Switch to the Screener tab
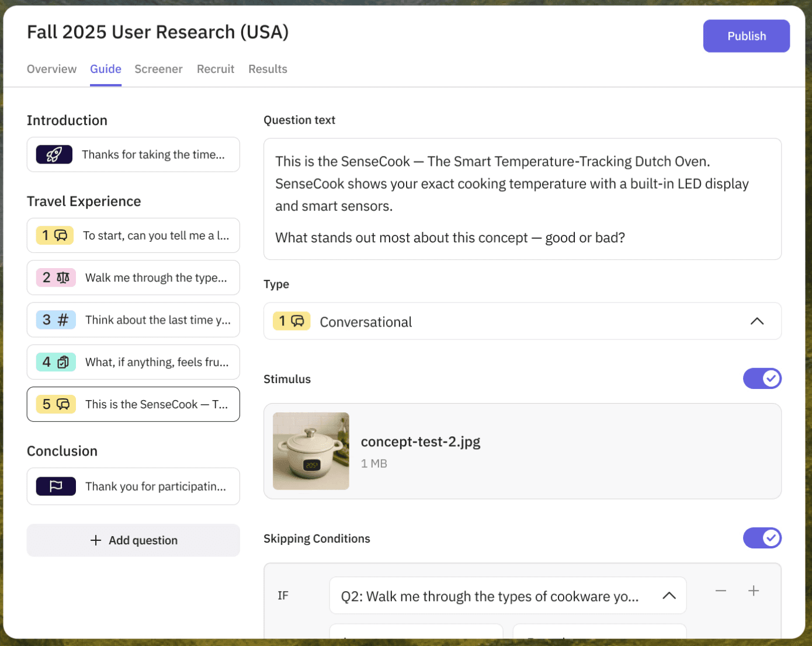812x646 pixels. (158, 69)
